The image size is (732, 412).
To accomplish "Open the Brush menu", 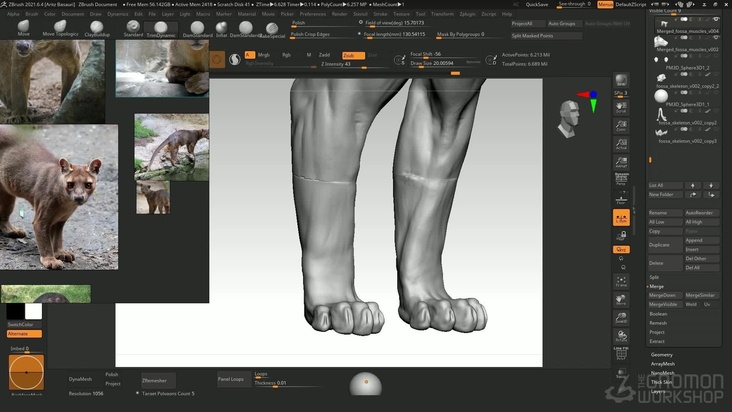I will (32, 14).
